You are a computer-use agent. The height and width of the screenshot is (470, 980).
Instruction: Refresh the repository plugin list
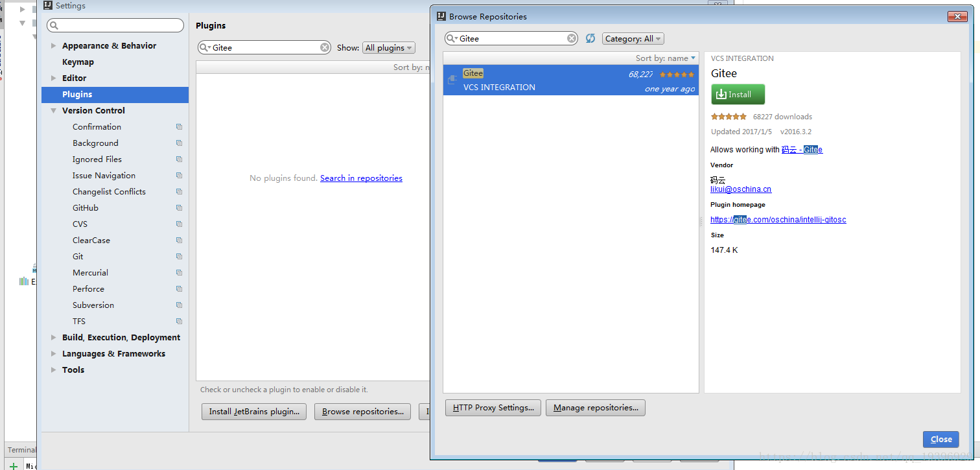click(590, 38)
